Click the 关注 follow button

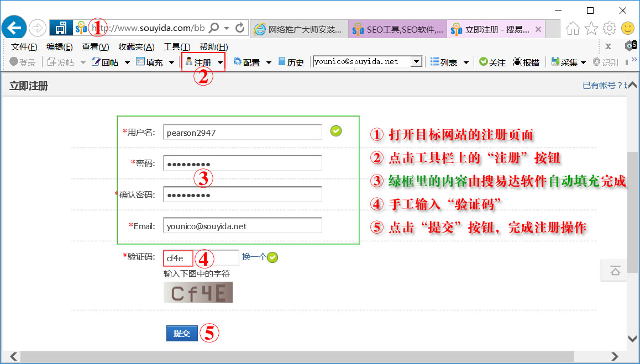tap(492, 62)
